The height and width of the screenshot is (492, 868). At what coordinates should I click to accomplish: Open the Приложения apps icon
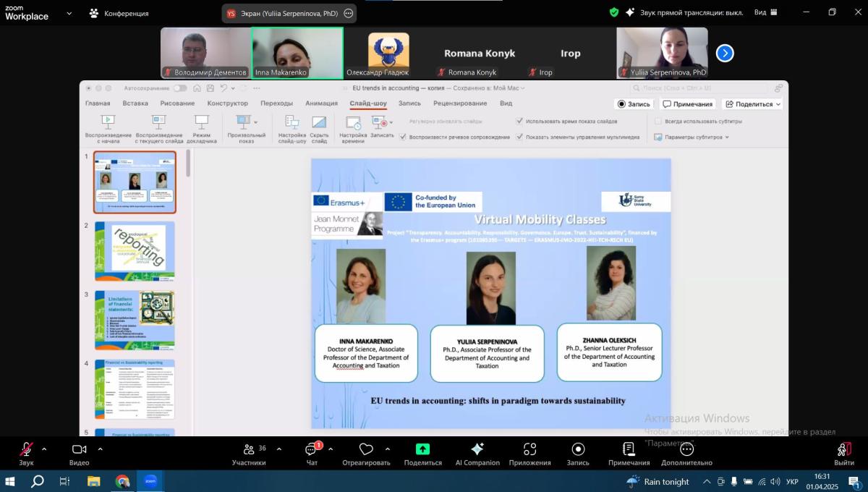click(x=529, y=449)
